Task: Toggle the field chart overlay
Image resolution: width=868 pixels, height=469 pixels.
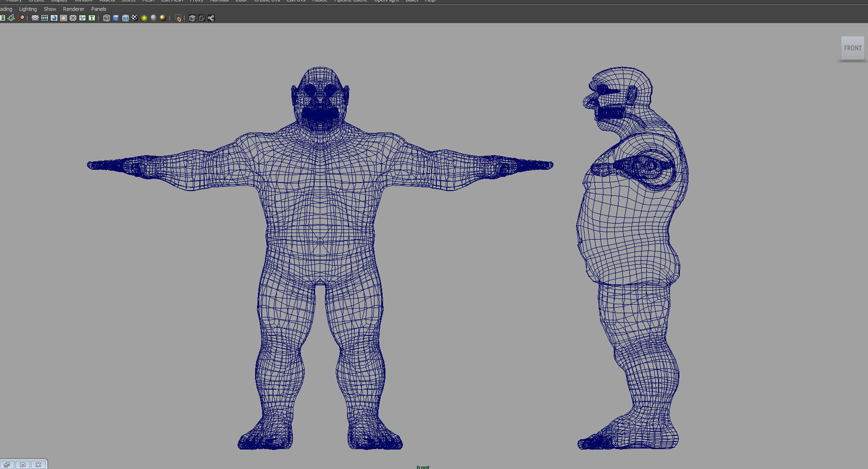Action: (x=73, y=18)
